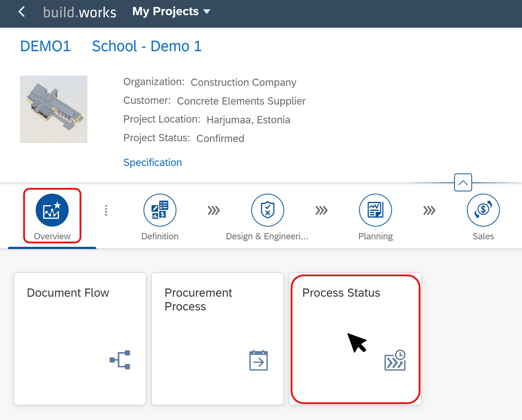Click the Concrete Elements Supplier customer value

pos(241,101)
